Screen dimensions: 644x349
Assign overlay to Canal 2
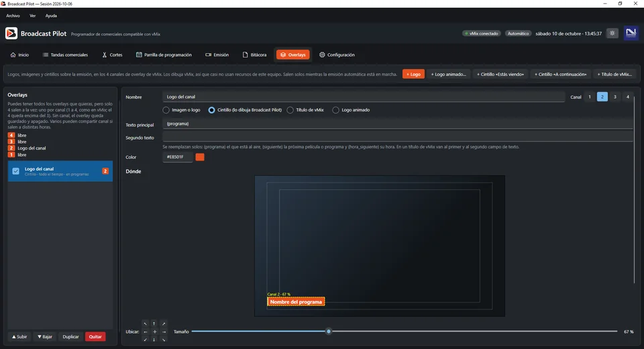point(602,97)
